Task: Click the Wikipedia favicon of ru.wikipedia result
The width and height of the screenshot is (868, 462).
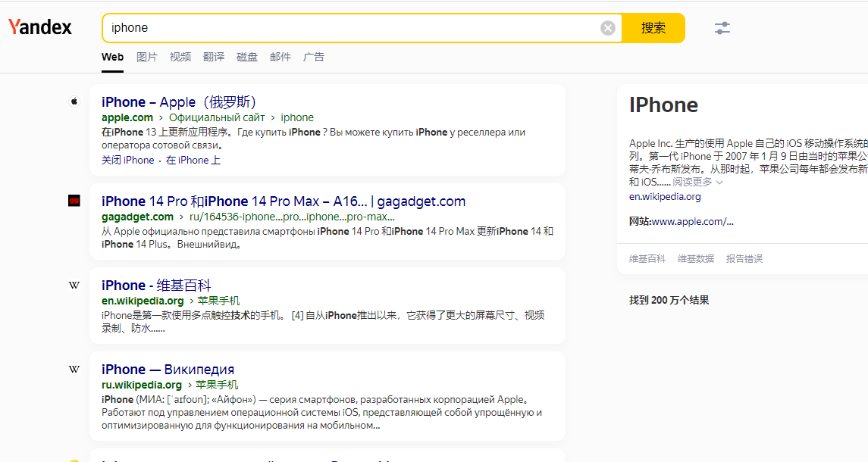Action: [x=74, y=369]
